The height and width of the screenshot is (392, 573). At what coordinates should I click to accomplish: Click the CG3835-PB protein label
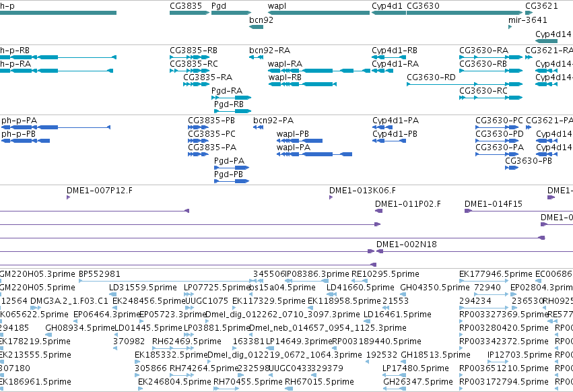coord(211,121)
